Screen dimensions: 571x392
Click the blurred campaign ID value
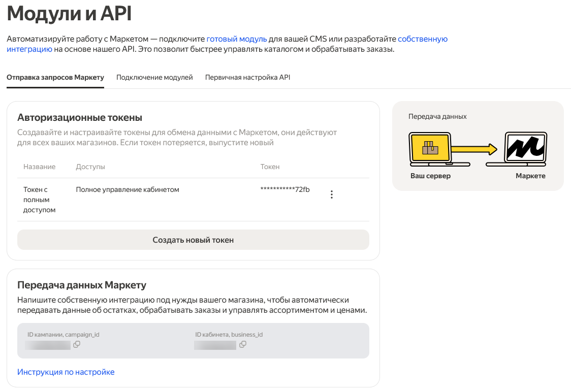[x=48, y=345]
